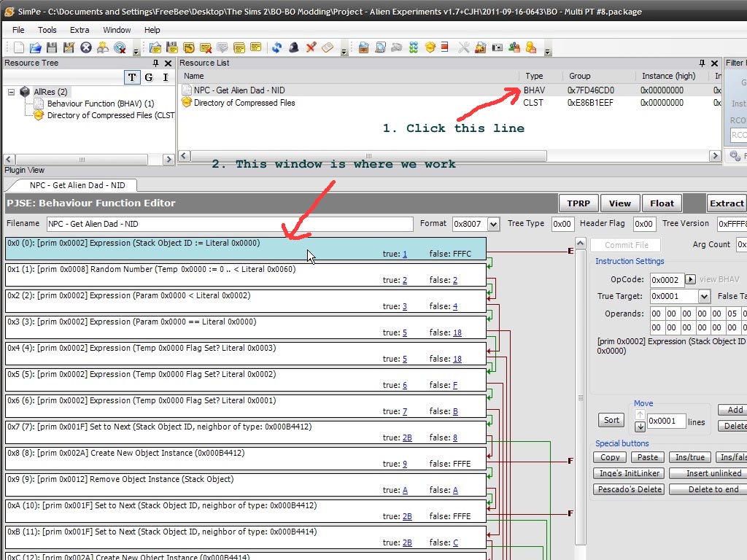747x560 pixels.
Task: Click the blue refresh arrows toolbar icon
Action: click(x=277, y=48)
